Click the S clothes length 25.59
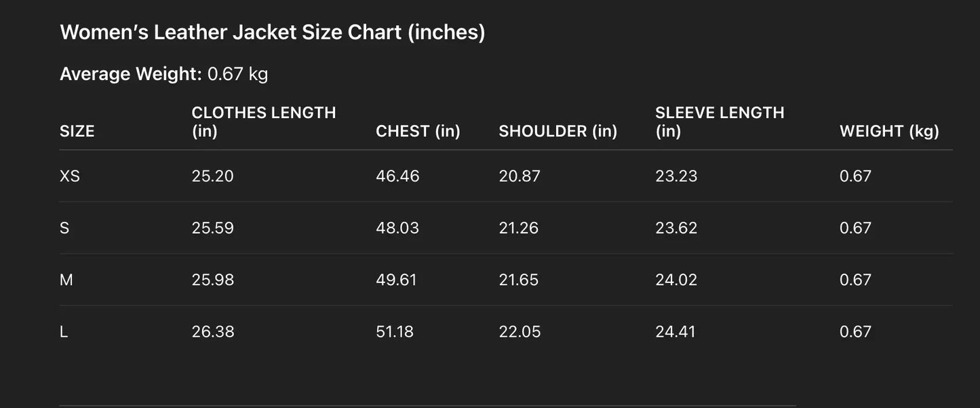The image size is (980, 408). [x=212, y=228]
